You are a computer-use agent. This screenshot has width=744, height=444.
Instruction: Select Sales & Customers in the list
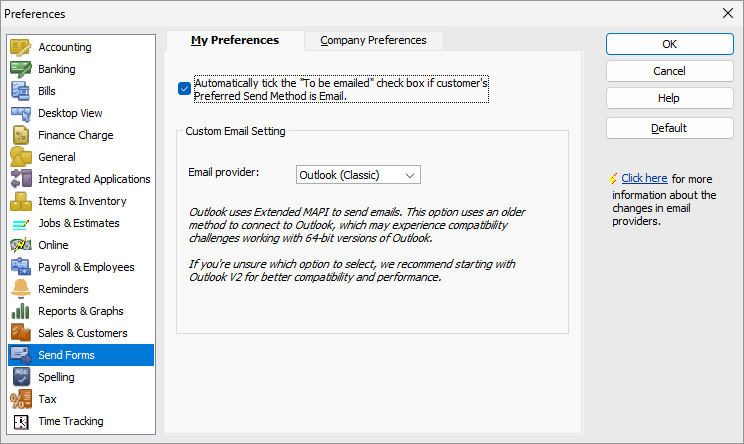click(x=81, y=333)
